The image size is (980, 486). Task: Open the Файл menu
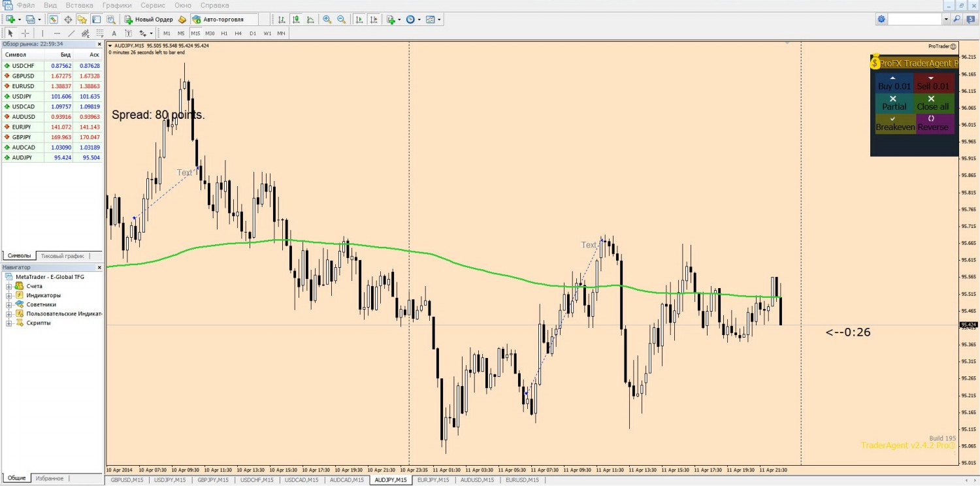click(x=26, y=5)
